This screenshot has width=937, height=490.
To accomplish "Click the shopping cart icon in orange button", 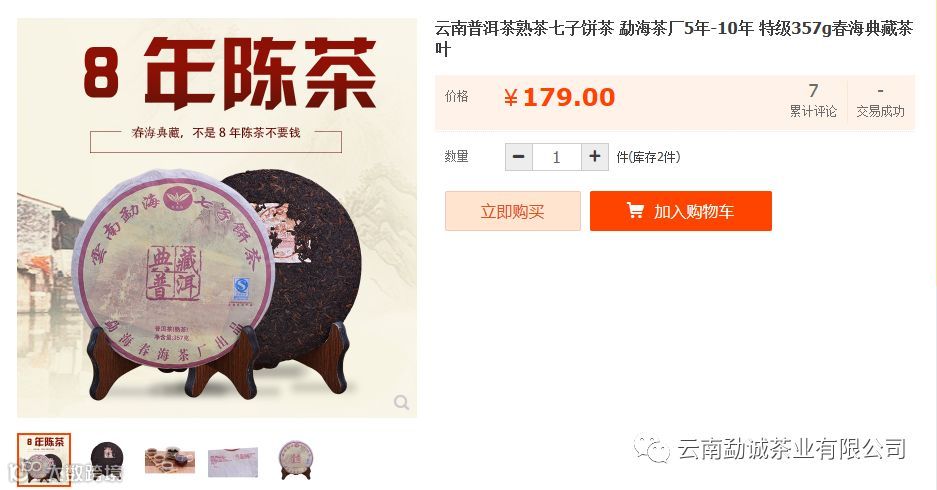I will coord(635,210).
